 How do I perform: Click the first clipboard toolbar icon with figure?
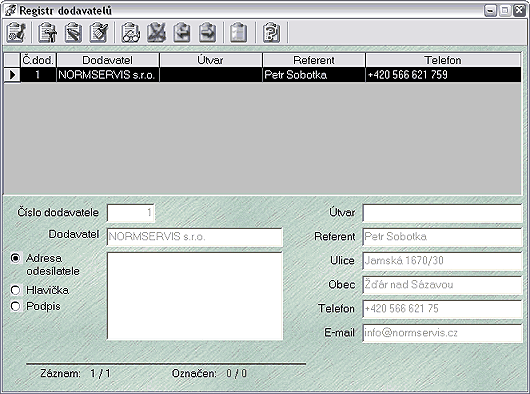(x=16, y=33)
